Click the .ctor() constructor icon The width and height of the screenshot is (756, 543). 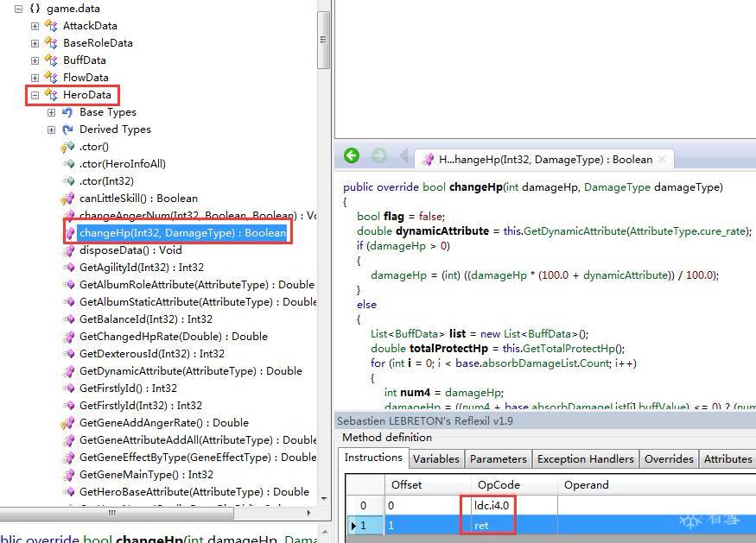click(68, 147)
